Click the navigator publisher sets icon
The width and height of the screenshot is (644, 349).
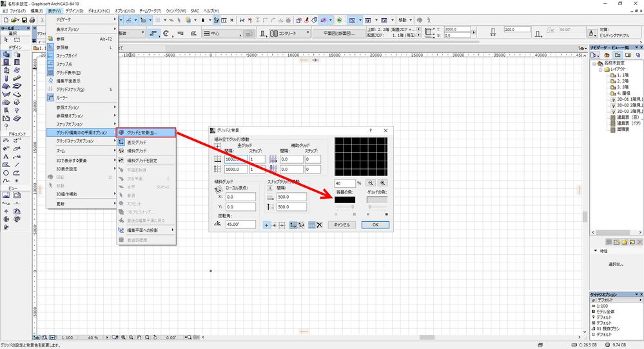[x=638, y=55]
